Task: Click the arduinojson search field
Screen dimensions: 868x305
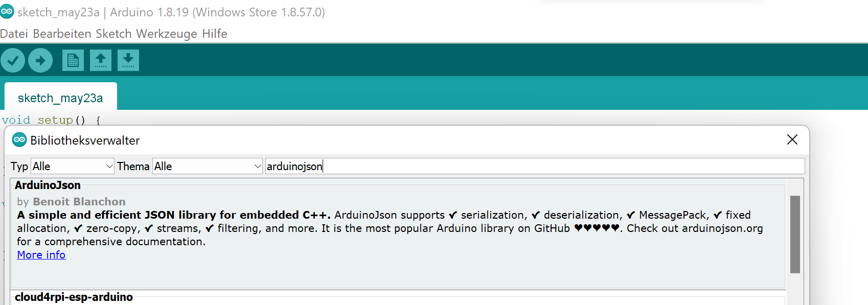Action: tap(535, 166)
